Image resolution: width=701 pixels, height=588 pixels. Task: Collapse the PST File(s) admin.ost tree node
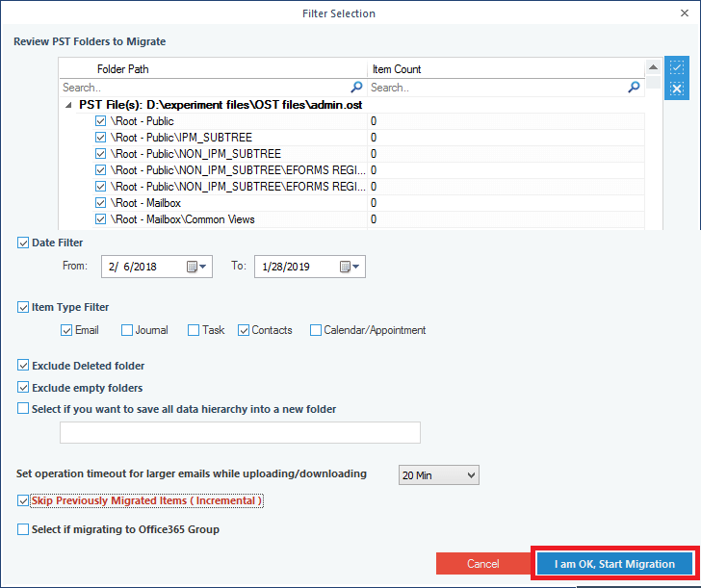(x=68, y=105)
